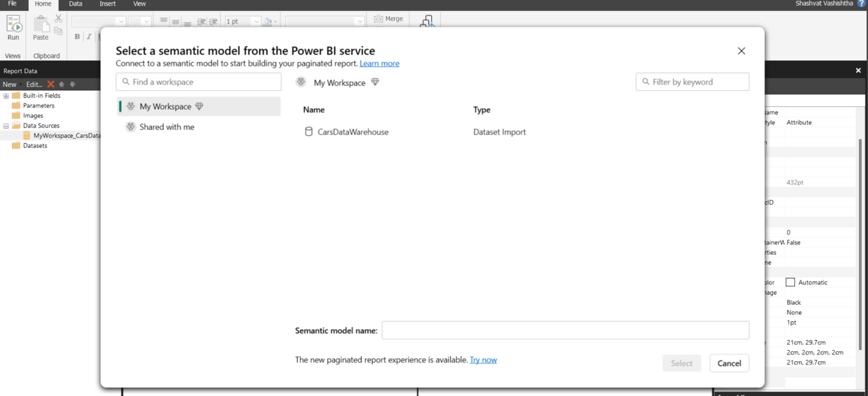Collapse the Data Sources folder

(x=6, y=124)
